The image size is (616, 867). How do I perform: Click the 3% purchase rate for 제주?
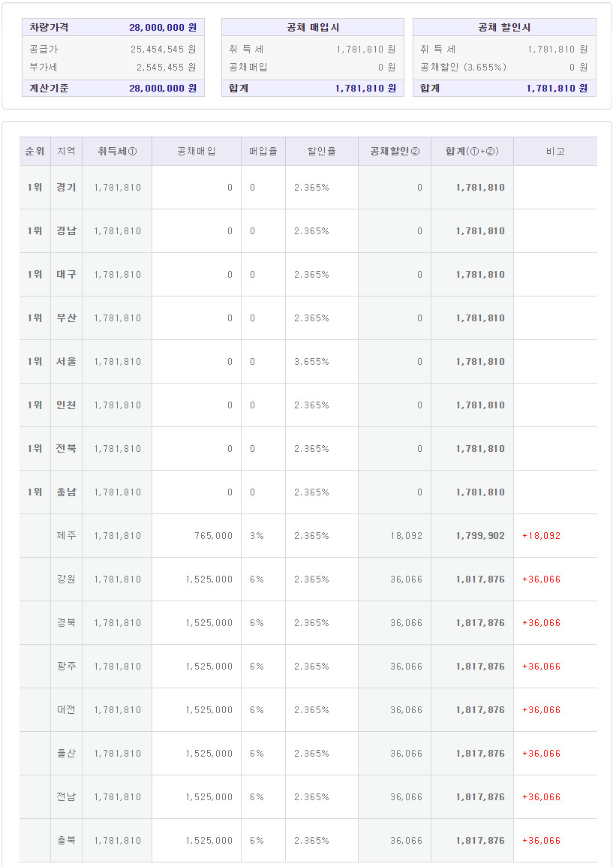click(x=257, y=536)
